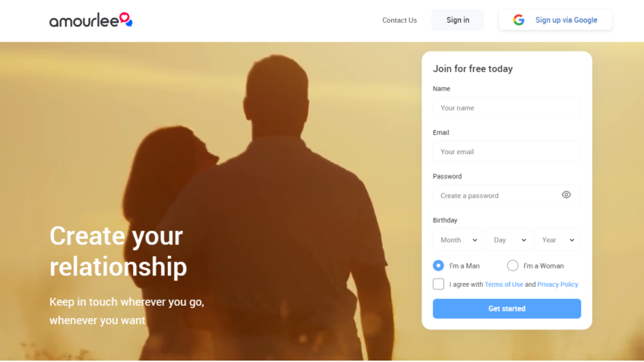Click the Google G icon
The width and height of the screenshot is (644, 362).
click(x=519, y=20)
